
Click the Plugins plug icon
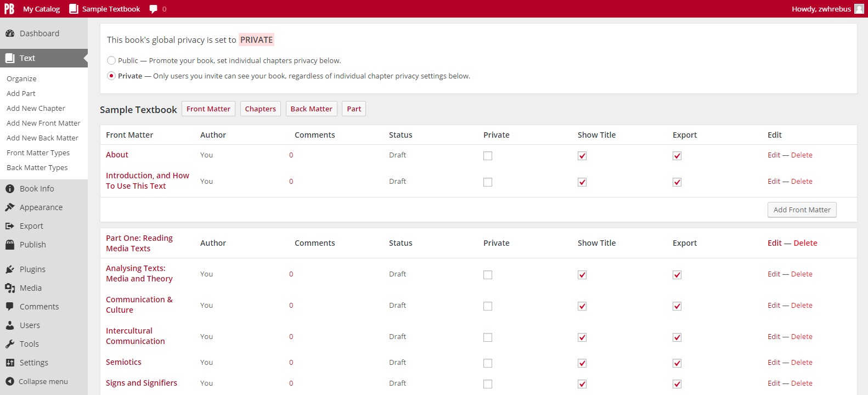[x=10, y=269]
